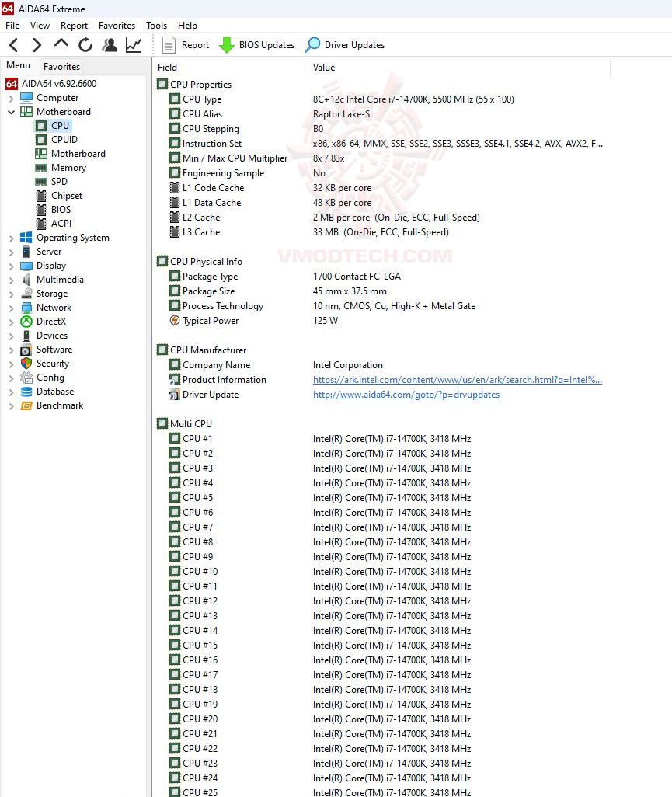
Task: Click the Security shield icon
Action: pos(26,364)
